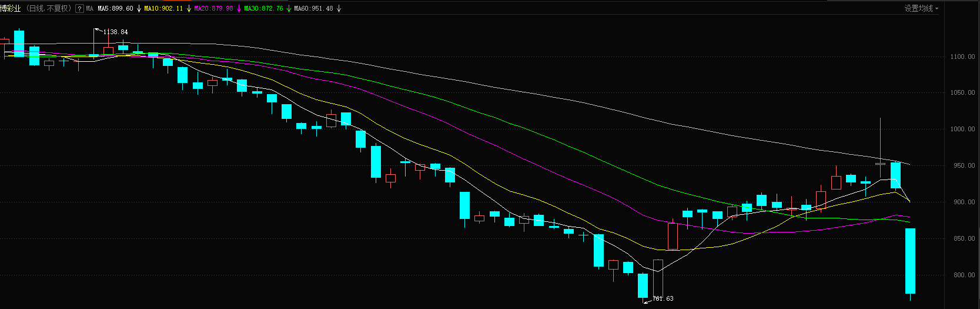This screenshot has width=980, height=309.
Task: Click the magenta down arrow beside MA20
Action: pyautogui.click(x=239, y=9)
